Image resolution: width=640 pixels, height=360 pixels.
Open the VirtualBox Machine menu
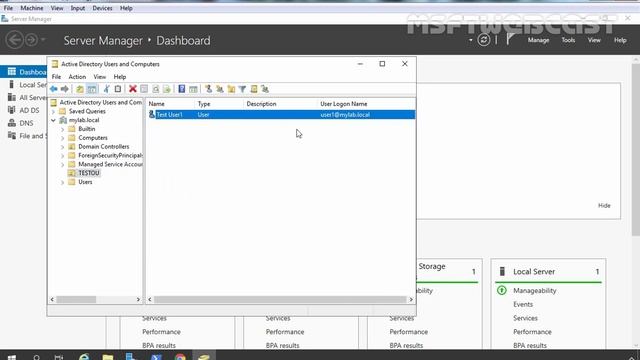tap(32, 8)
